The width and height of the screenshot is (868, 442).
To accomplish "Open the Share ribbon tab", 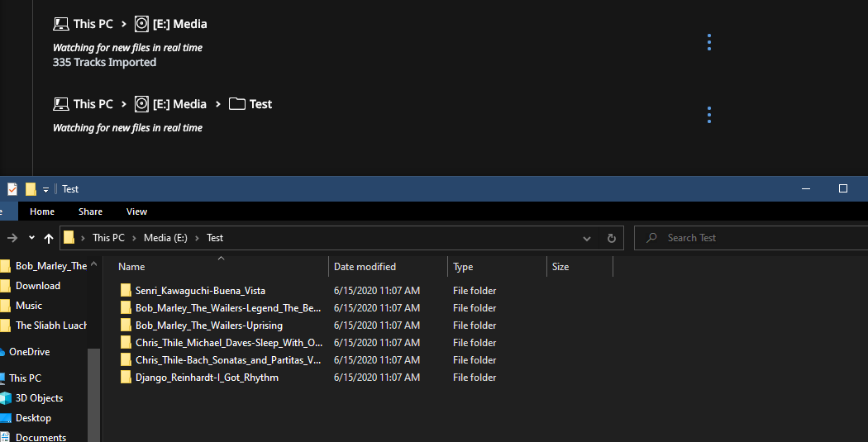I will point(90,211).
